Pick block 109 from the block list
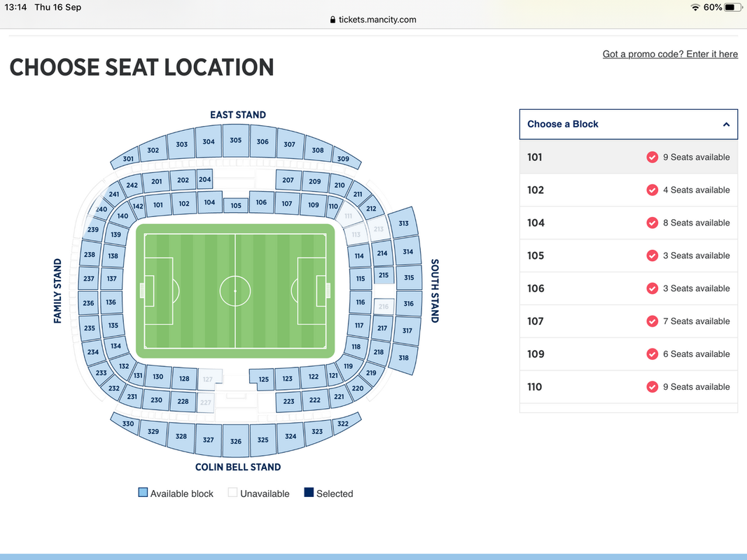747x560 pixels. click(629, 353)
